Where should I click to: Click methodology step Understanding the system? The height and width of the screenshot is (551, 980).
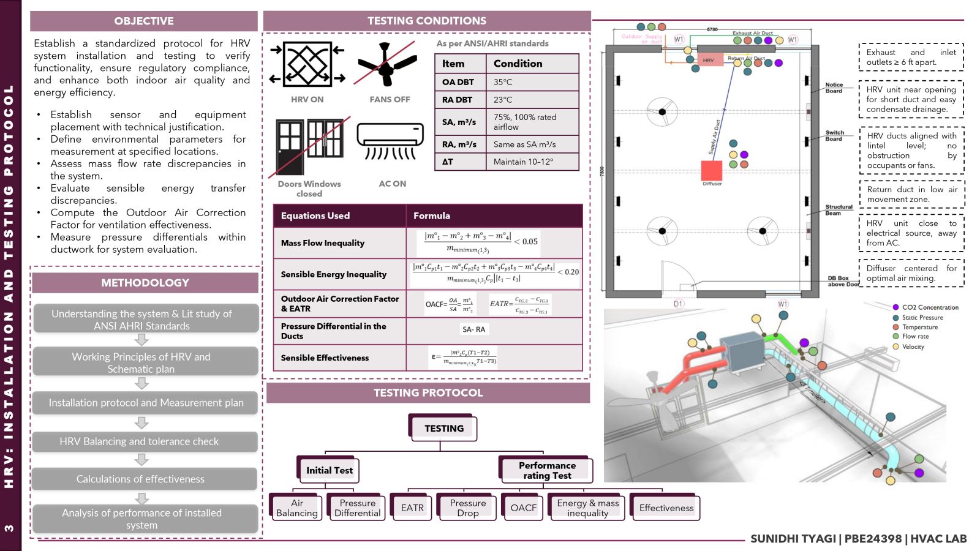pyautogui.click(x=145, y=319)
